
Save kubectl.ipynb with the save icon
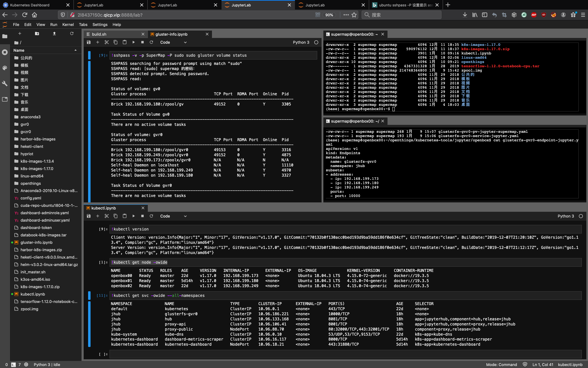click(89, 216)
